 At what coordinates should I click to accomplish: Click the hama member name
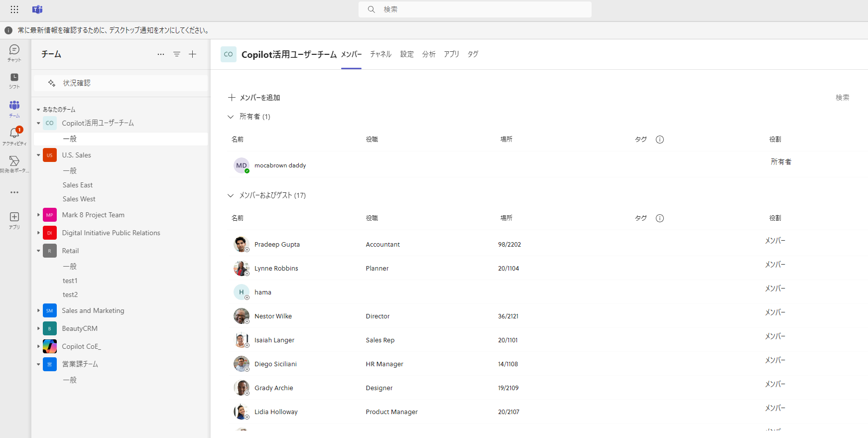[263, 292]
